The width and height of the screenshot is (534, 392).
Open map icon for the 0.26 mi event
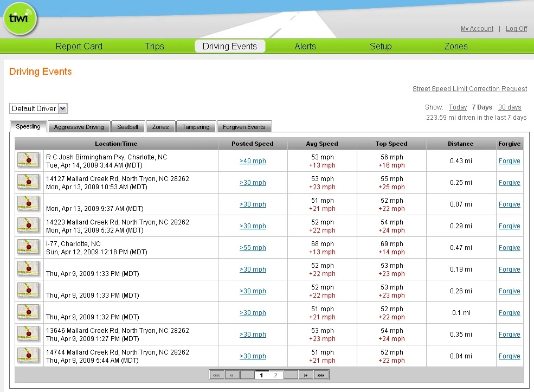(29, 291)
